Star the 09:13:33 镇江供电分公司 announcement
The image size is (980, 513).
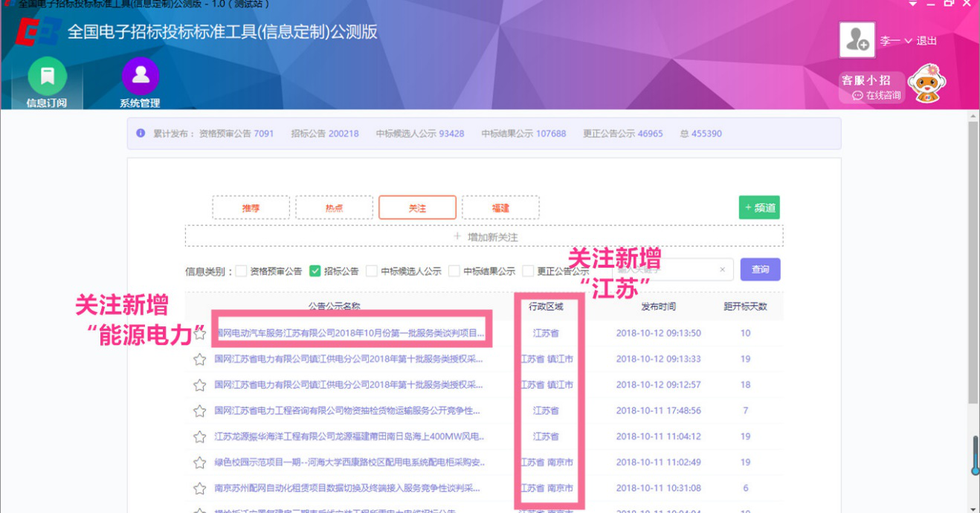(x=199, y=360)
